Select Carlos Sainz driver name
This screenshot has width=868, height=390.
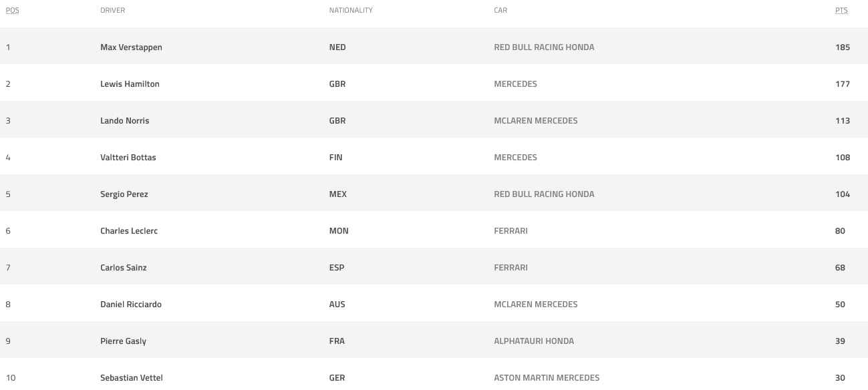pyautogui.click(x=124, y=268)
